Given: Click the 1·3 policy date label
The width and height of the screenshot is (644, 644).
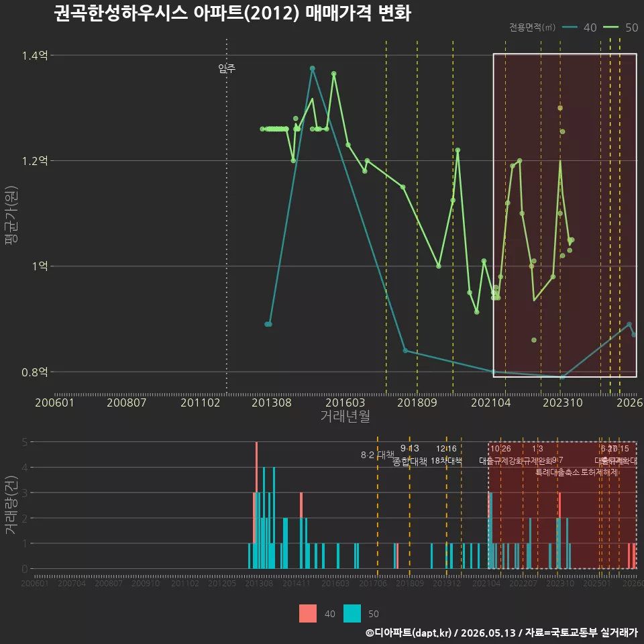Looking at the screenshot, I should tap(537, 449).
